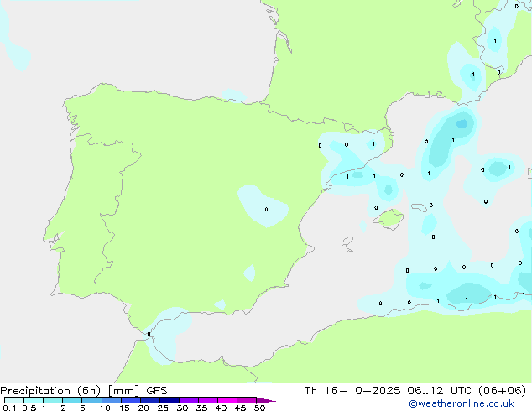Click the '2' legend scale label
This screenshot has width=532, height=411.
tap(63, 408)
